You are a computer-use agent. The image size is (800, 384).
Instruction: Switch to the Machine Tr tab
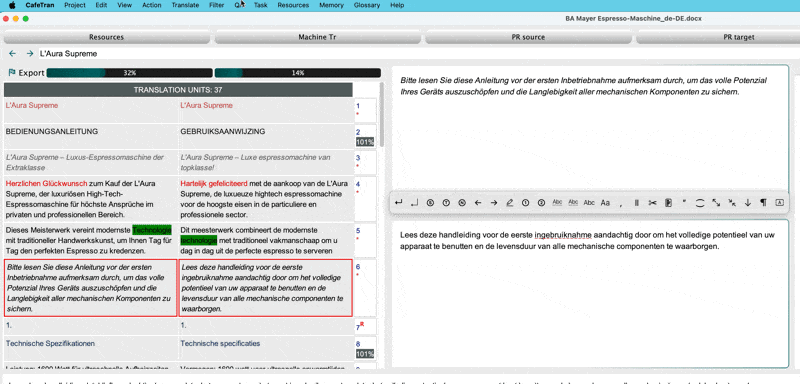[318, 37]
